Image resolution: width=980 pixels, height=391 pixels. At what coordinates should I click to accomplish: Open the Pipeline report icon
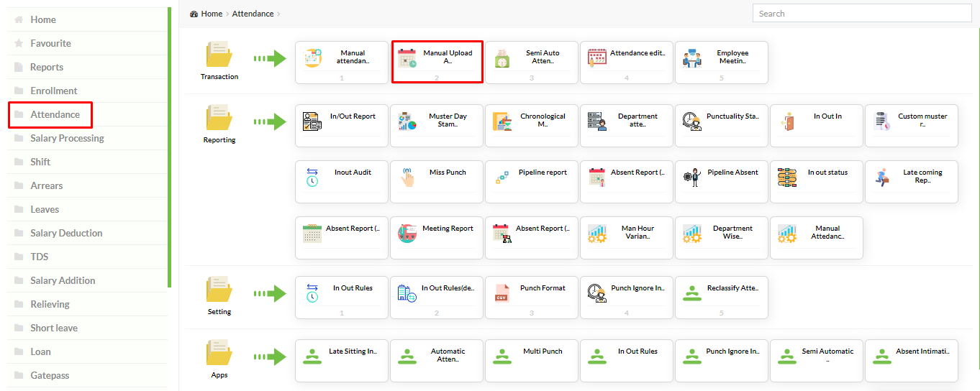click(502, 178)
